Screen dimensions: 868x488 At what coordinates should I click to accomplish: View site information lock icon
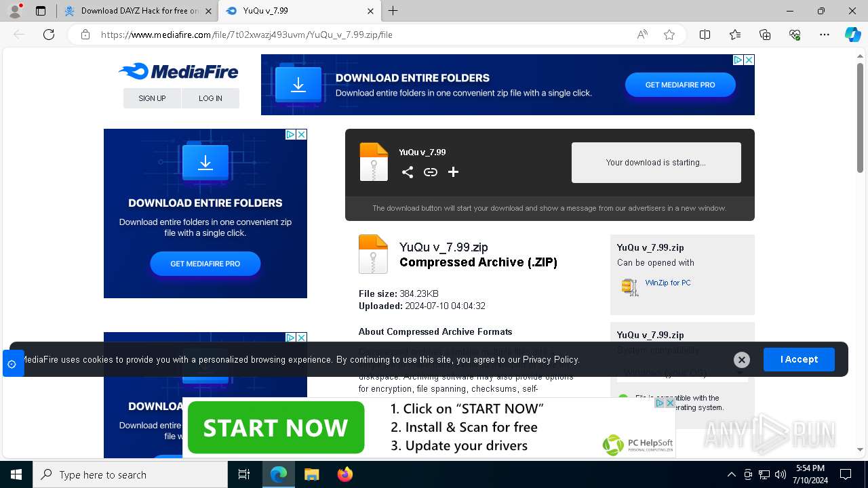pos(85,35)
